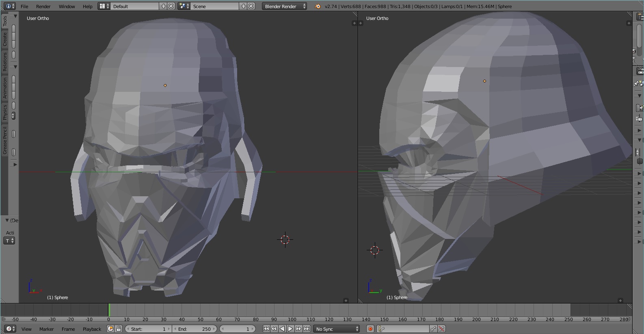Jump to next keyframe
644x334 pixels.
(298, 329)
